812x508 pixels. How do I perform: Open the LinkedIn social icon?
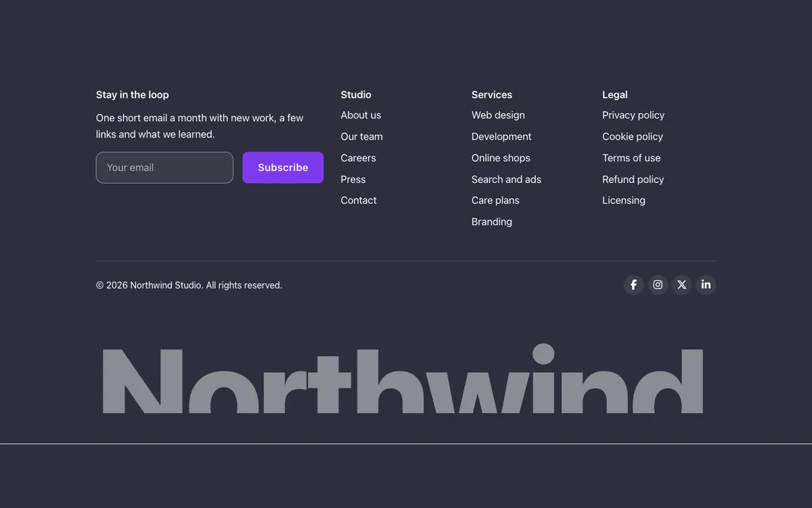(x=706, y=284)
